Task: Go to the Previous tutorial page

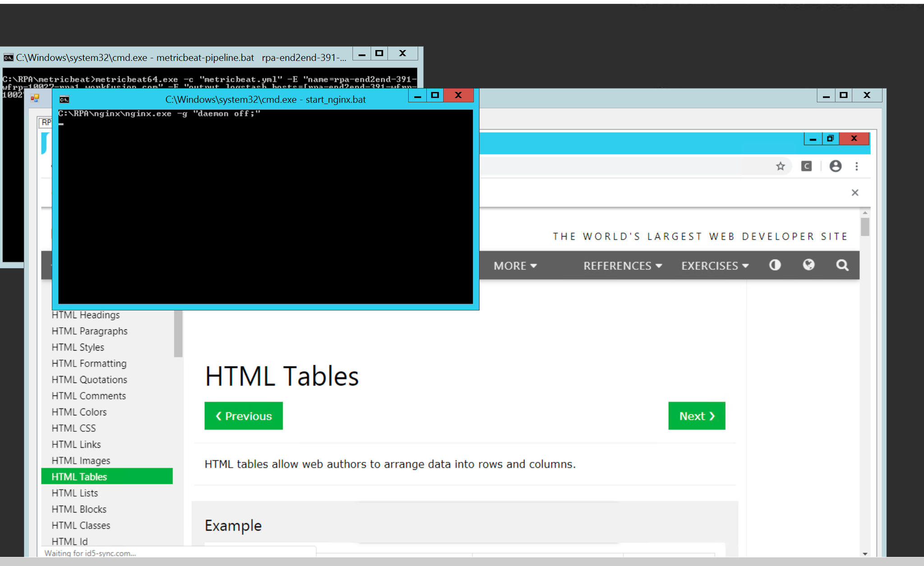Action: pyautogui.click(x=244, y=416)
